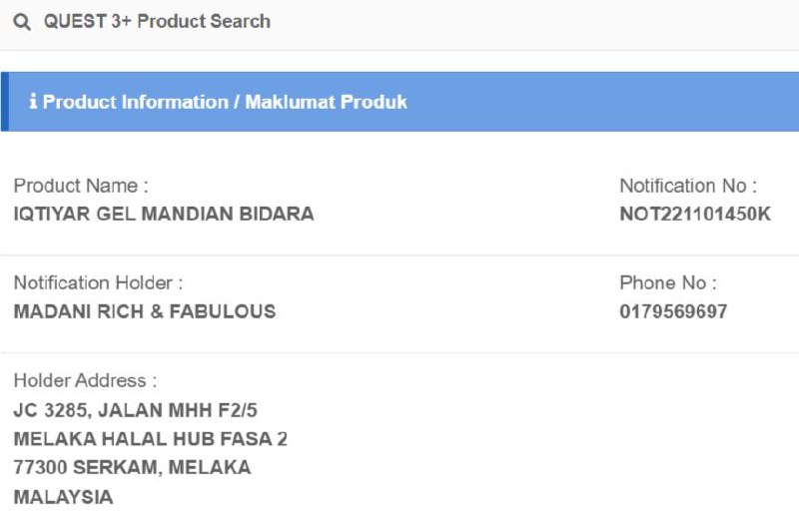Viewport: 799px width, 532px height.
Task: Select address line 77300 SERKAM, MELAKA
Action: (132, 467)
